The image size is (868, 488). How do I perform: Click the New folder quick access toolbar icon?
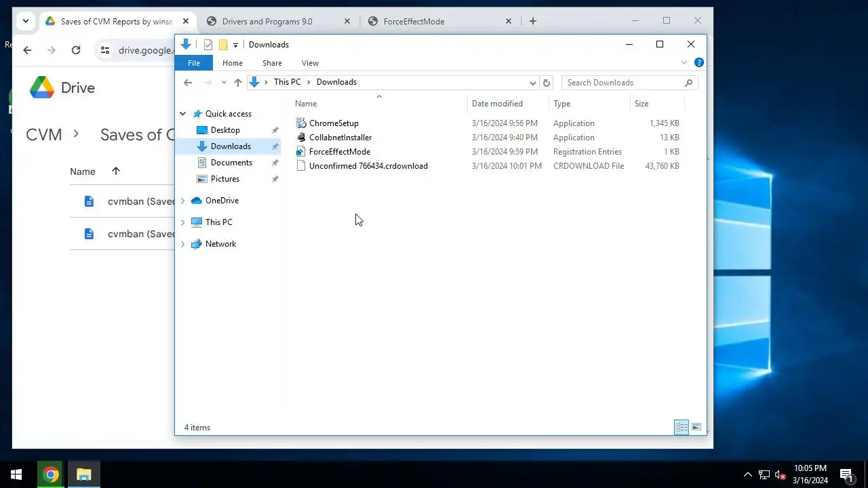[x=222, y=45]
